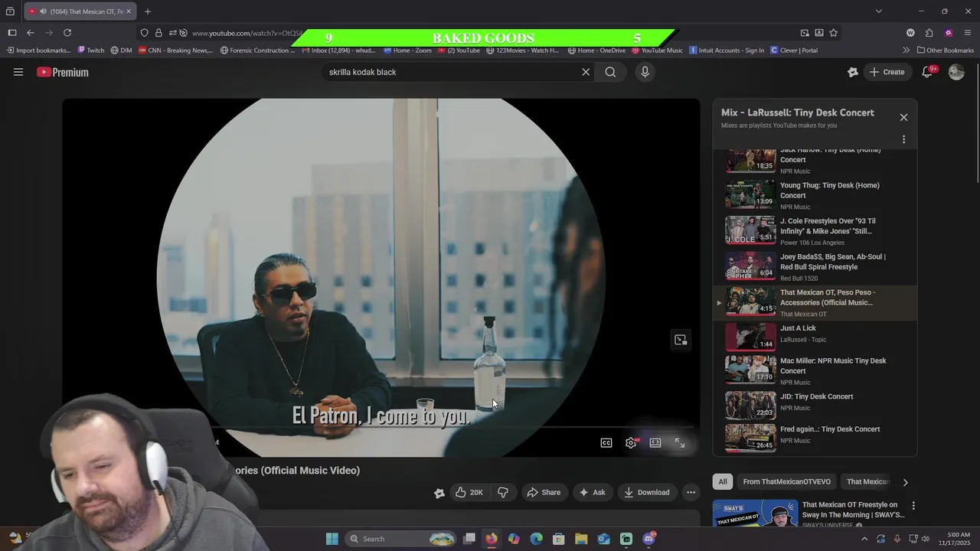
Task: Dislike the video with thumbs down
Action: (503, 492)
